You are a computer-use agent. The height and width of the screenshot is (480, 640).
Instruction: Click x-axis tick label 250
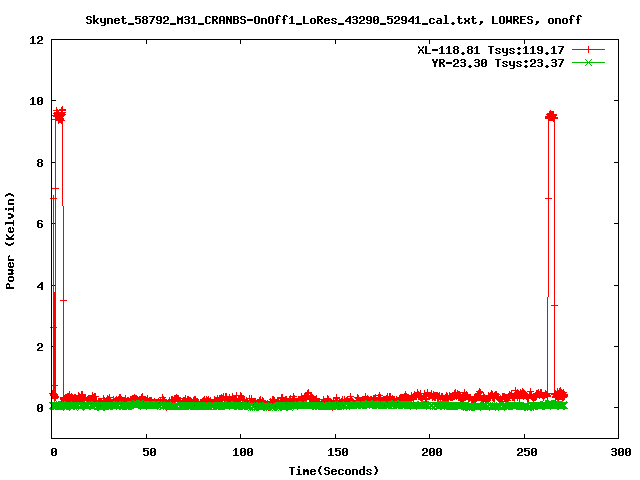tap(526, 452)
